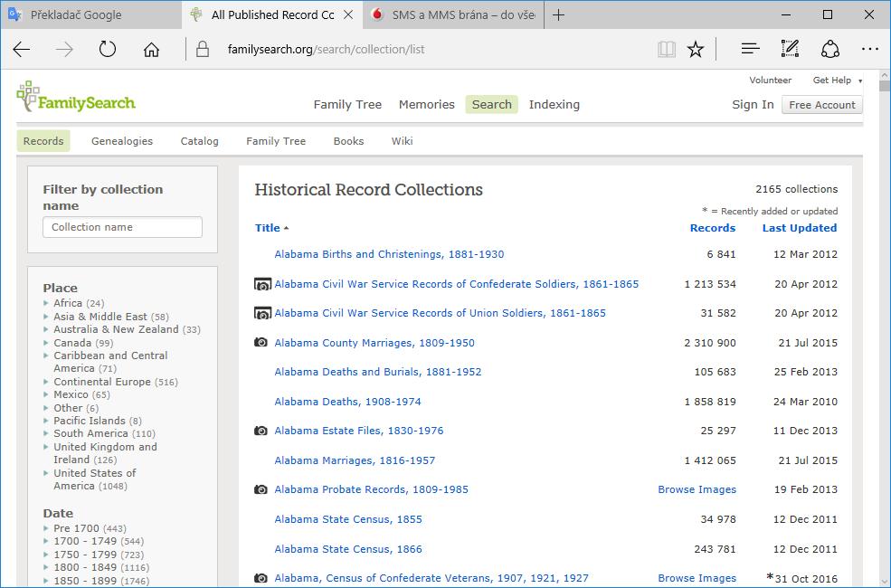Close the All Published Record tab
The height and width of the screenshot is (588, 891).
pos(349,14)
